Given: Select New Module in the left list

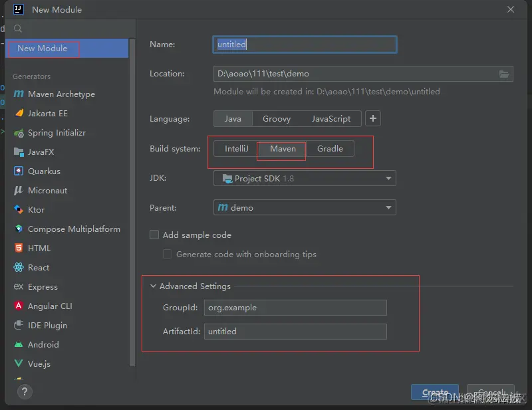Looking at the screenshot, I should click(x=67, y=48).
